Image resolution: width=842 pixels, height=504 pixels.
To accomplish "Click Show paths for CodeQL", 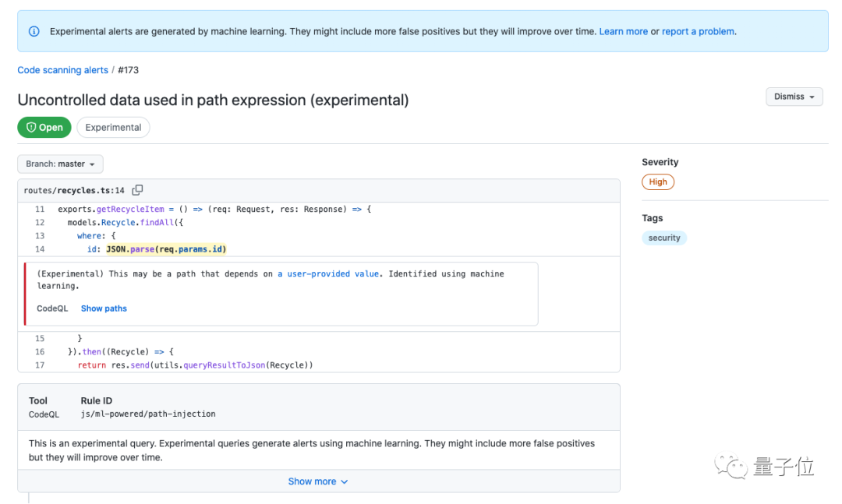I will 104,308.
